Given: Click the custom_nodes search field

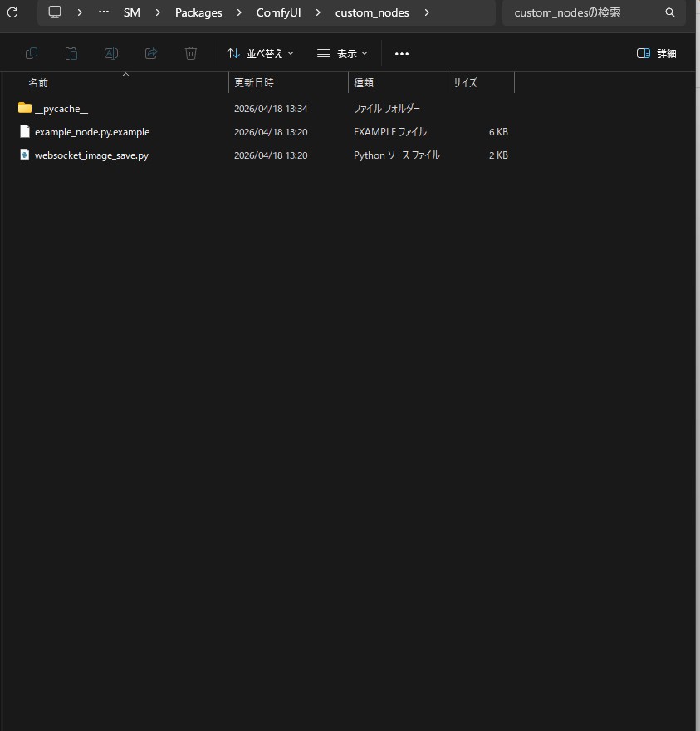Looking at the screenshot, I should 581,12.
